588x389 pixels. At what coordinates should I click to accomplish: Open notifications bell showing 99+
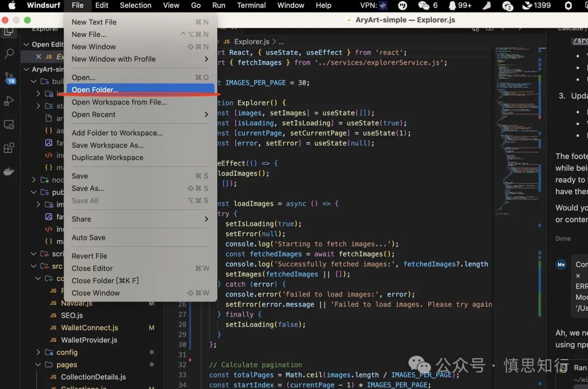point(460,5)
